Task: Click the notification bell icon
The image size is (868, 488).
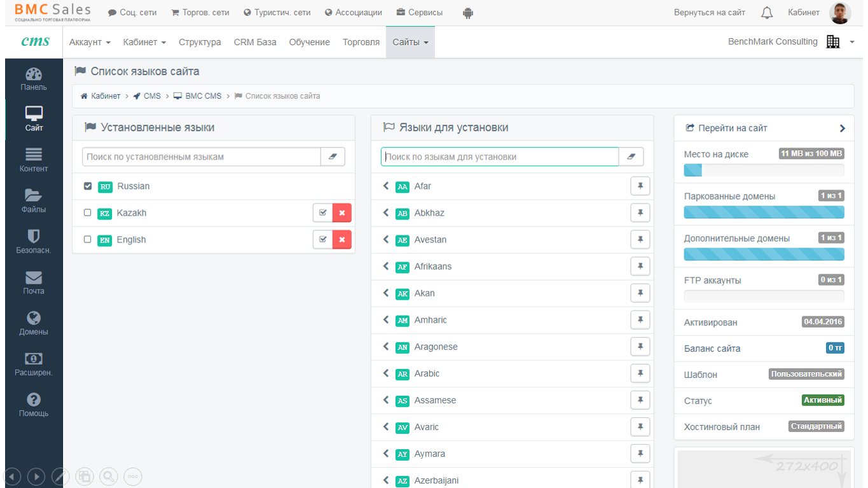Action: coord(767,13)
